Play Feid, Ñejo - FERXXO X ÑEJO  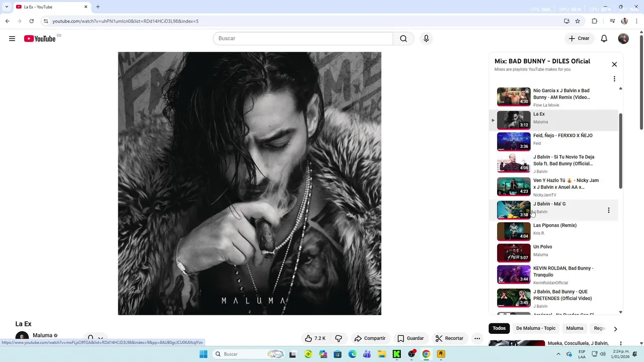[553, 142]
